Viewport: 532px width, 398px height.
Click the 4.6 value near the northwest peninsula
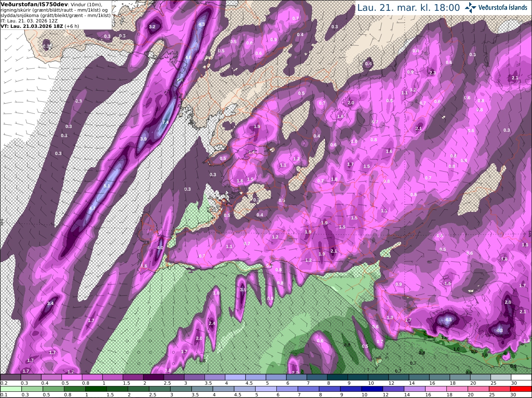(188, 57)
